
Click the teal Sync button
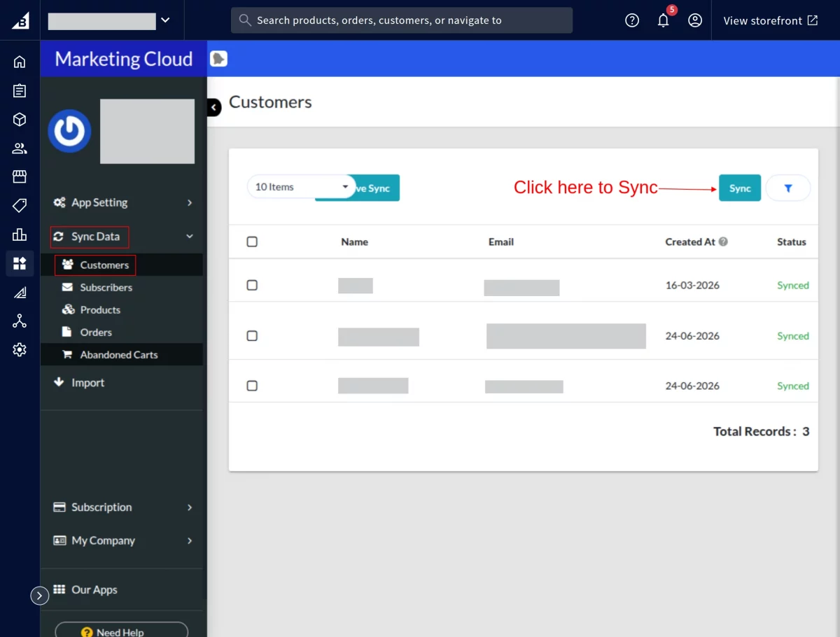740,188
